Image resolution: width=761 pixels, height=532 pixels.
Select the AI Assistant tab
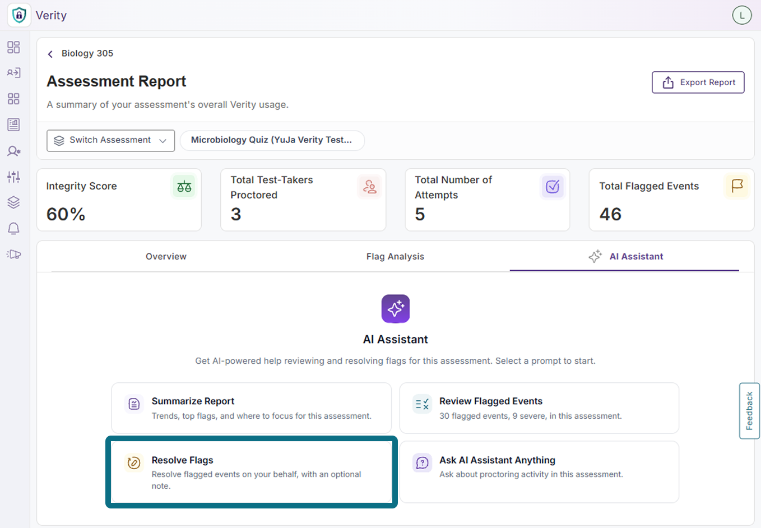click(x=624, y=257)
